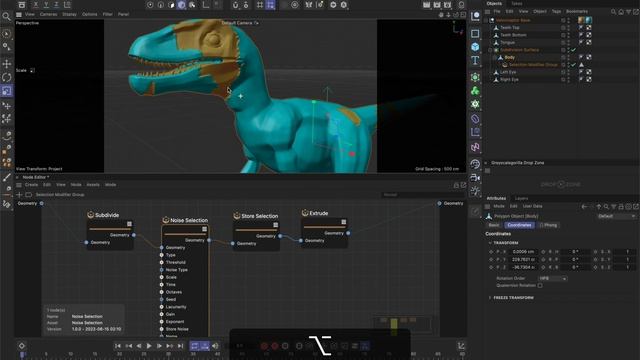Click the Play button on timeline

pyautogui.click(x=149, y=346)
